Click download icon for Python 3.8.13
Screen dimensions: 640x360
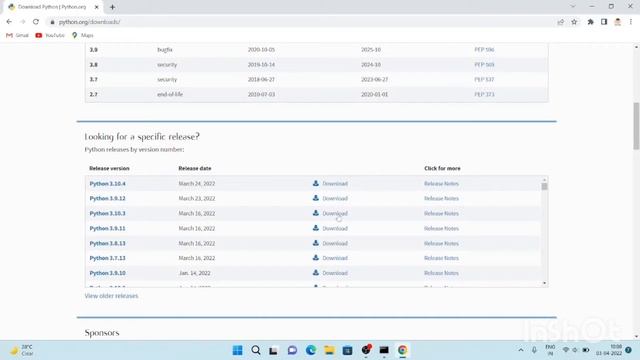click(316, 243)
